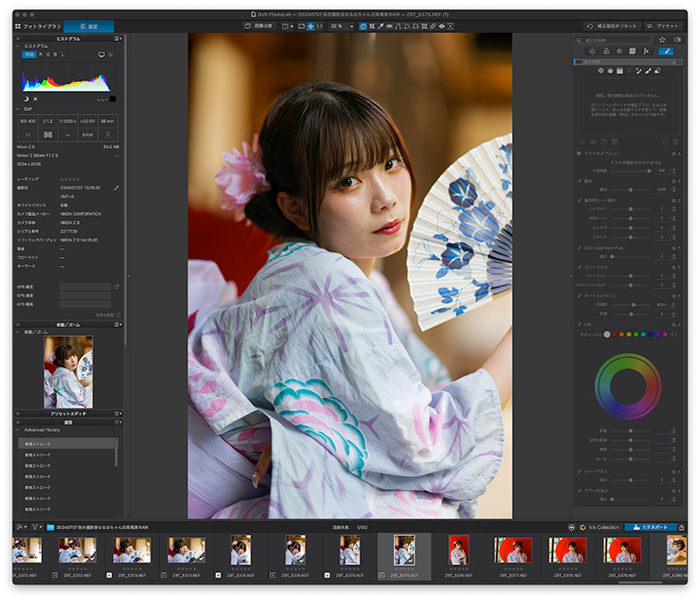
Task: Open the プリセット presets button
Action: pos(662,26)
